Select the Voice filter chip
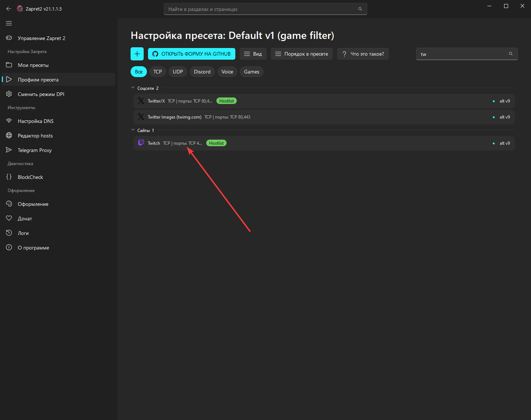This screenshot has height=420, width=531. point(227,72)
